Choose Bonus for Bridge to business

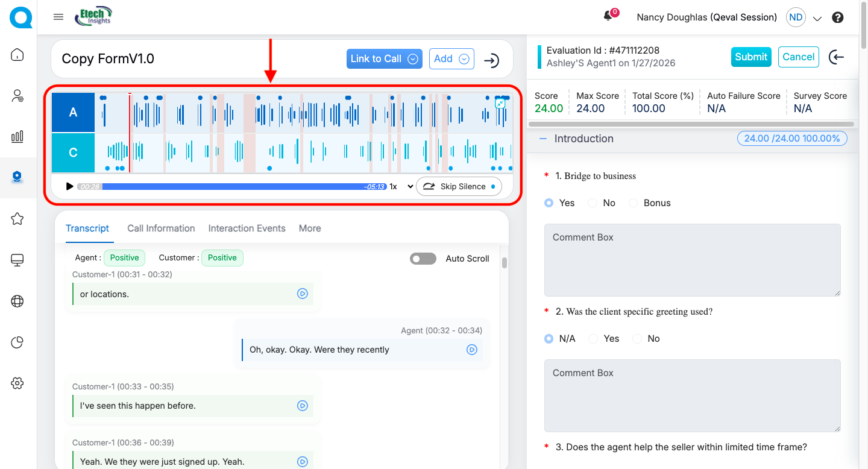coord(634,203)
